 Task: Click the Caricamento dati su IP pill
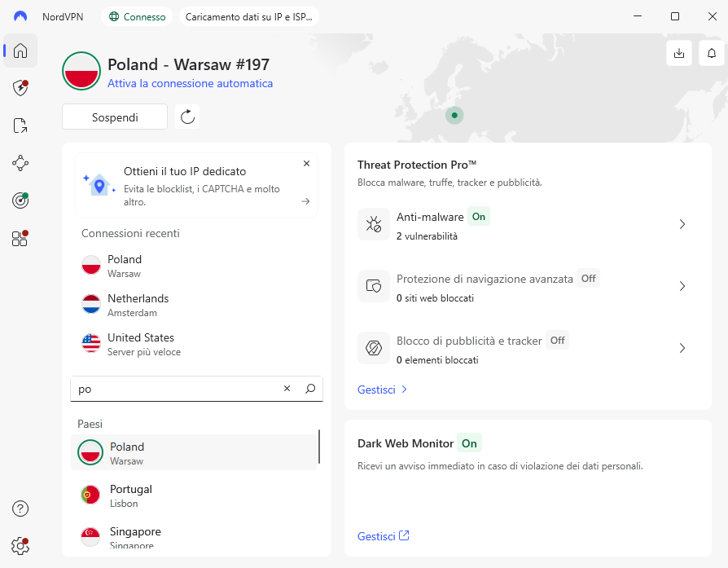tap(249, 17)
